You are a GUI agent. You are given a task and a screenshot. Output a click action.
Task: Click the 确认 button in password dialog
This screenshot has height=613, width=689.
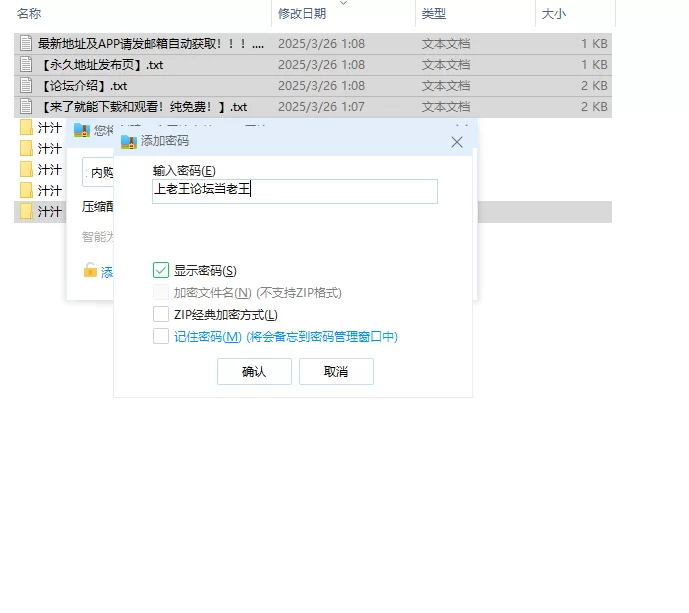point(254,371)
